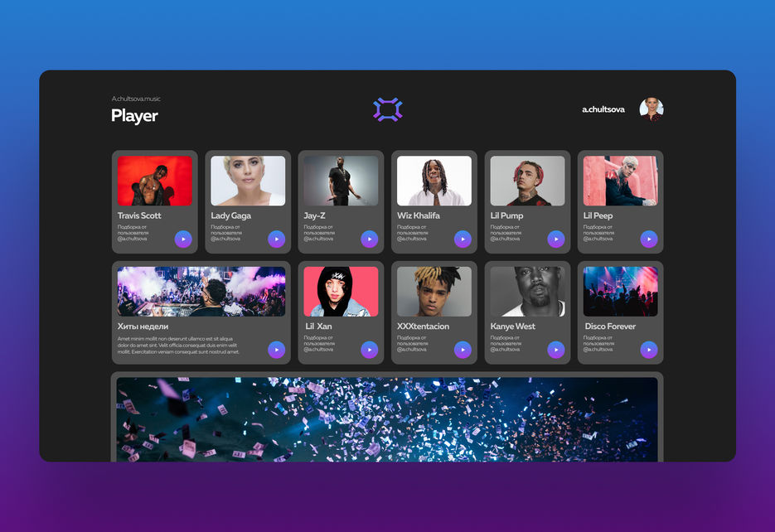Click the Player heading
This screenshot has width=775, height=532.
[134, 116]
